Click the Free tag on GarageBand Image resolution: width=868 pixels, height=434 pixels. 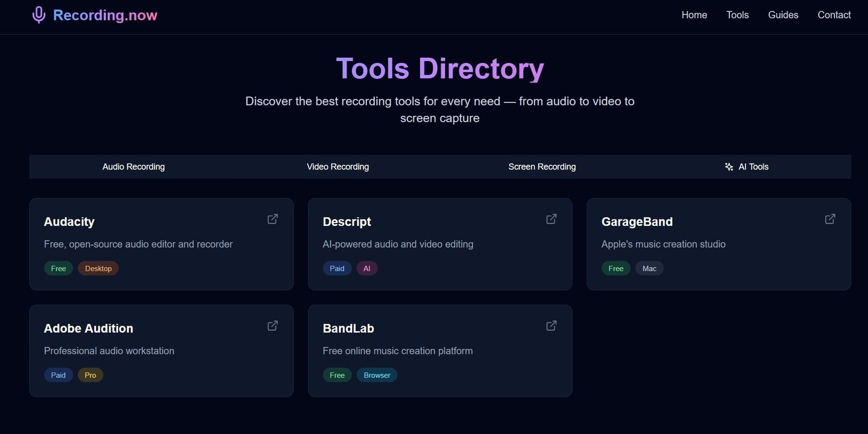(x=616, y=268)
